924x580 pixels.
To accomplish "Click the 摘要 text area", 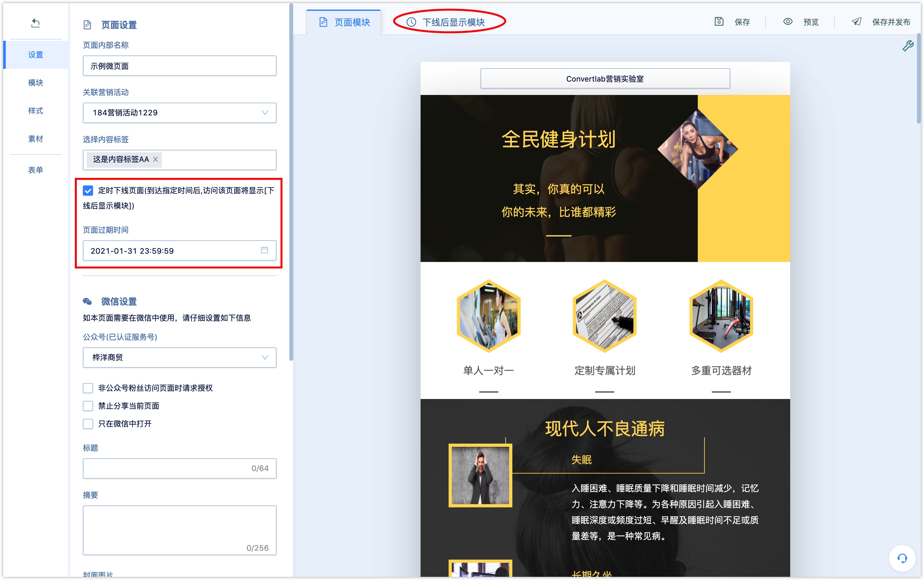I will (179, 530).
